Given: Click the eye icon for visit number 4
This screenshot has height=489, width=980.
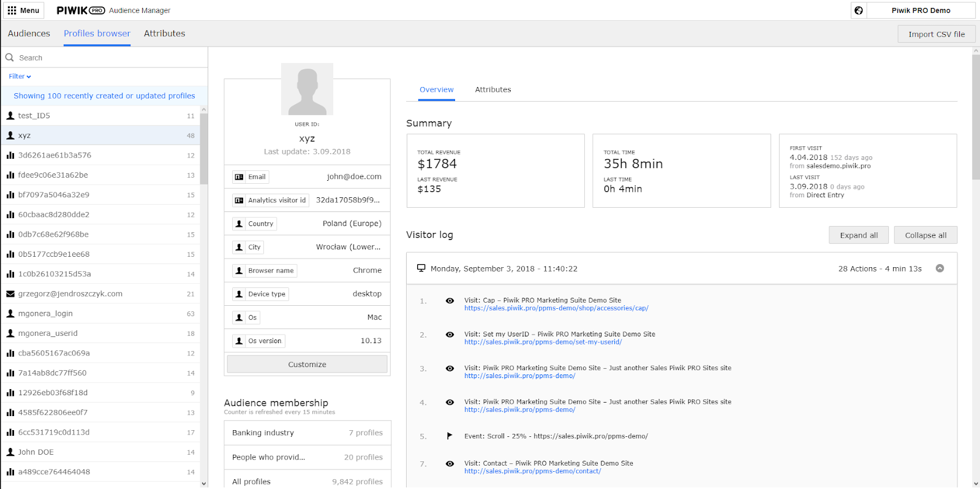Looking at the screenshot, I should [450, 403].
